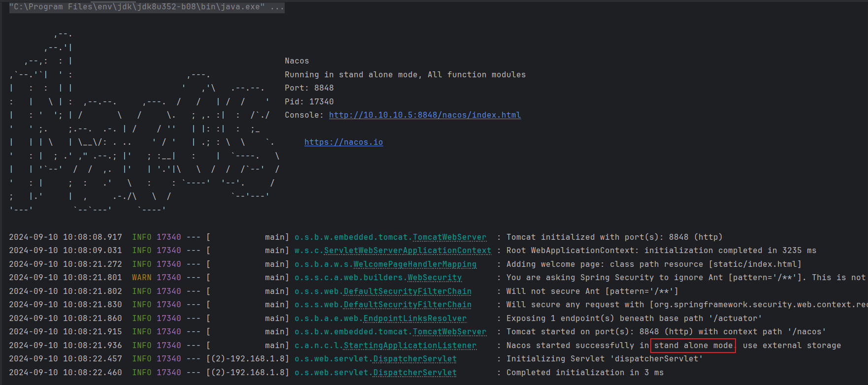The height and width of the screenshot is (385, 868).
Task: Click the "Will secure any request with" message
Action: [687, 305]
